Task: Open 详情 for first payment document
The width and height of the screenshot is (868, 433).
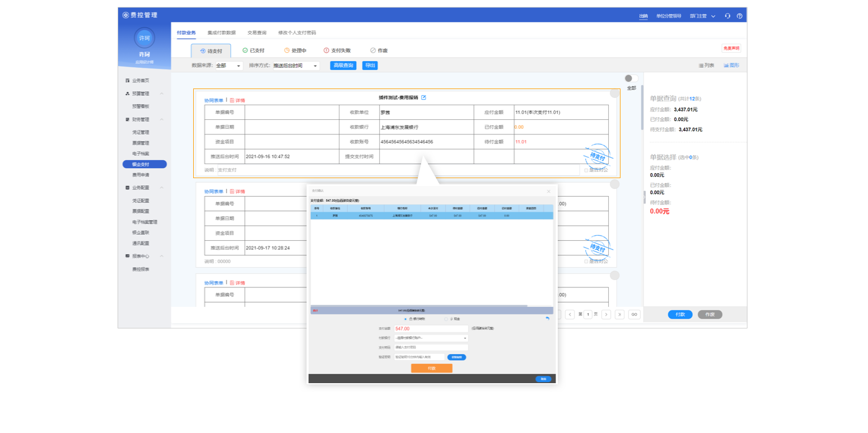Action: (x=237, y=100)
